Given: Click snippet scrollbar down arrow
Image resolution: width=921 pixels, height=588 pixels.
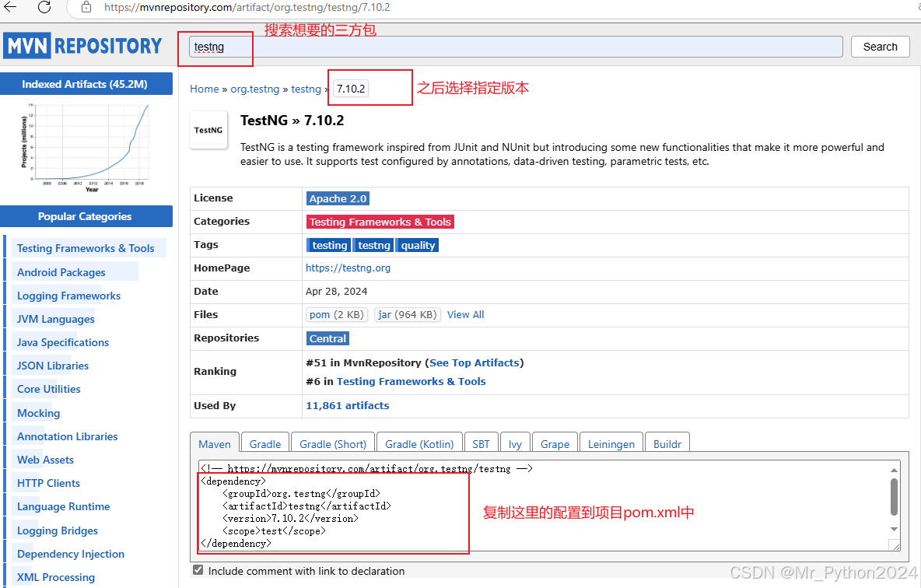Looking at the screenshot, I should [x=894, y=529].
